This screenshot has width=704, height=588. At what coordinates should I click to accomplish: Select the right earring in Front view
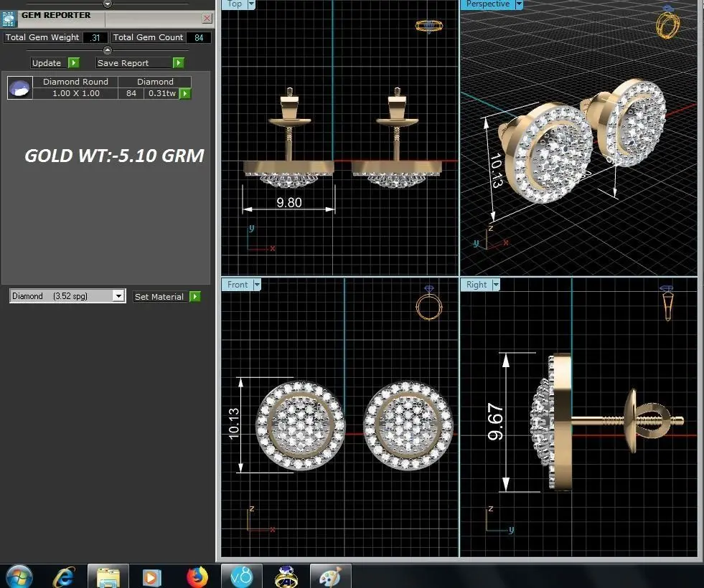[x=408, y=426]
